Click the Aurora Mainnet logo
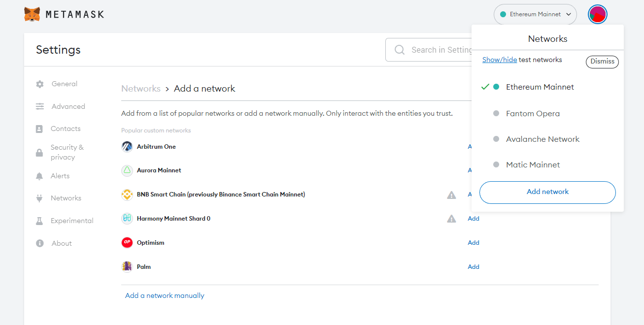644x325 pixels. 127,170
